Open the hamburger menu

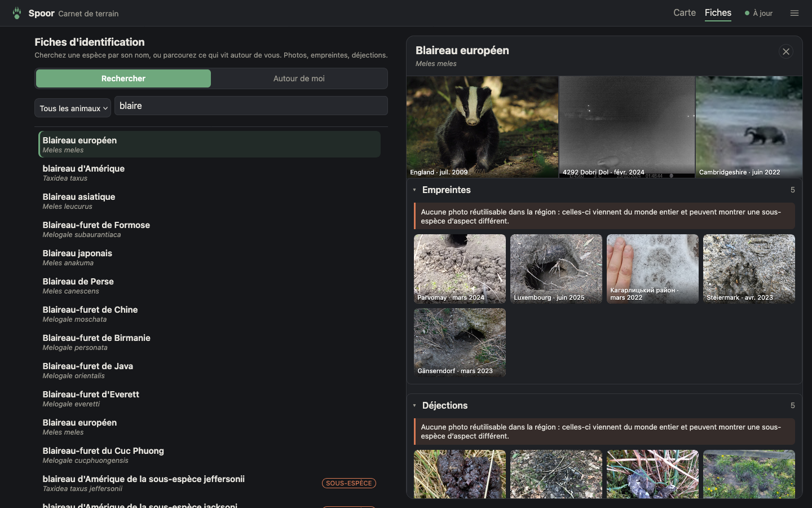[x=795, y=13]
